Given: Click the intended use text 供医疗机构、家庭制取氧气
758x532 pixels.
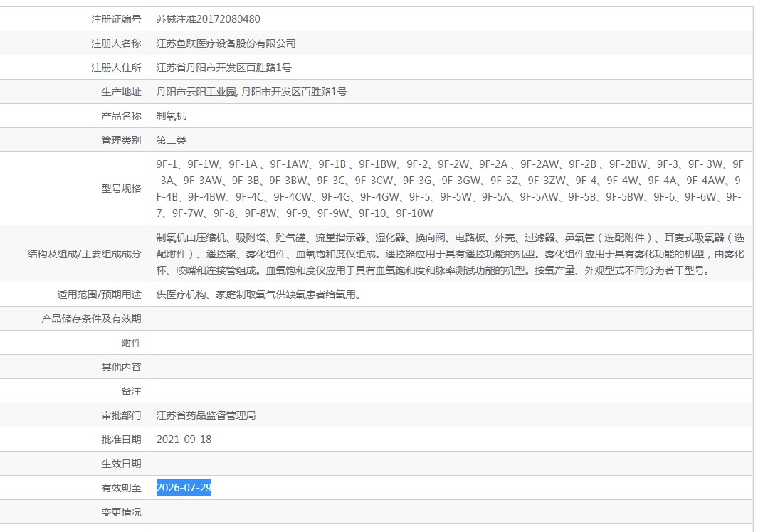Looking at the screenshot, I should click(258, 294).
